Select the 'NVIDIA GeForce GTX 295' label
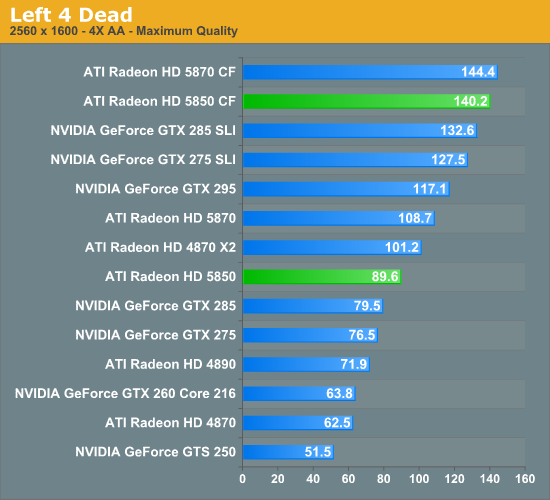The width and height of the screenshot is (550, 500). coord(155,189)
